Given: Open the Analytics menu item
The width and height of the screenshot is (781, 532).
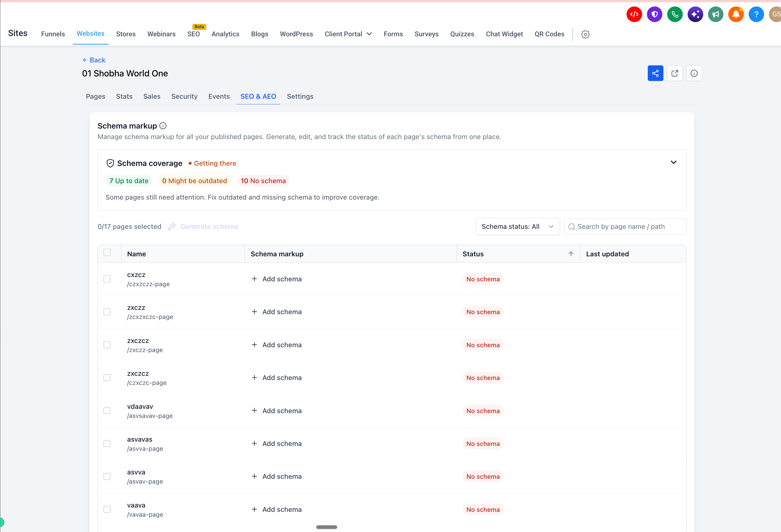Looking at the screenshot, I should coord(226,34).
